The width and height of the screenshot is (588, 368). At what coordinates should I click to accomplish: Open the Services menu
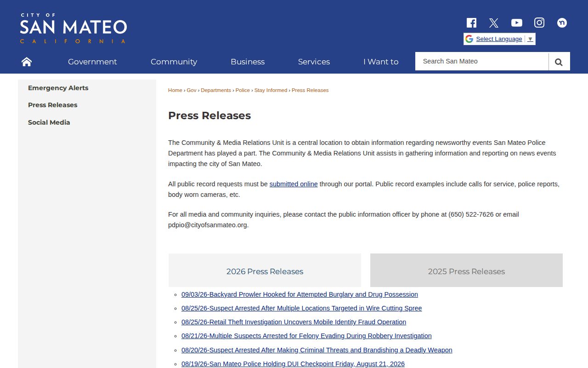click(x=314, y=62)
